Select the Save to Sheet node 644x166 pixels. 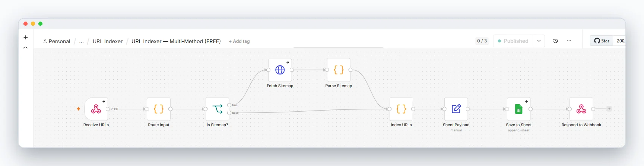[x=519, y=109]
